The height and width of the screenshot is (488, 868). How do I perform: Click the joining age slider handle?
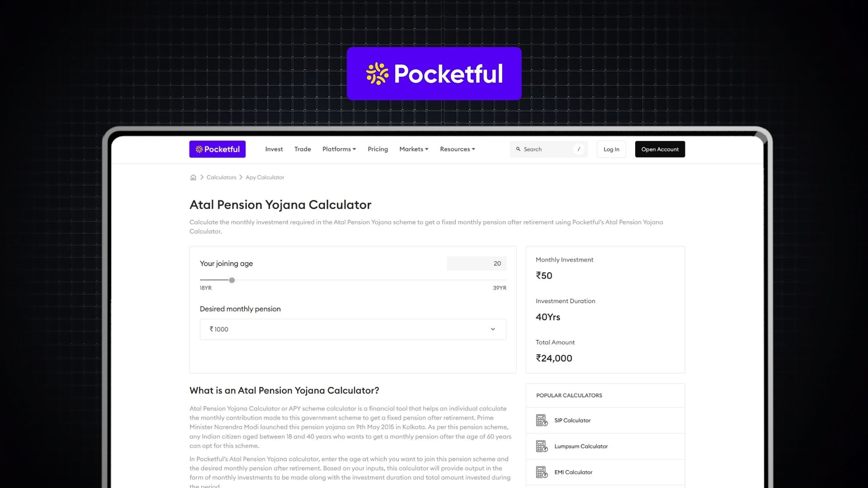coord(232,280)
